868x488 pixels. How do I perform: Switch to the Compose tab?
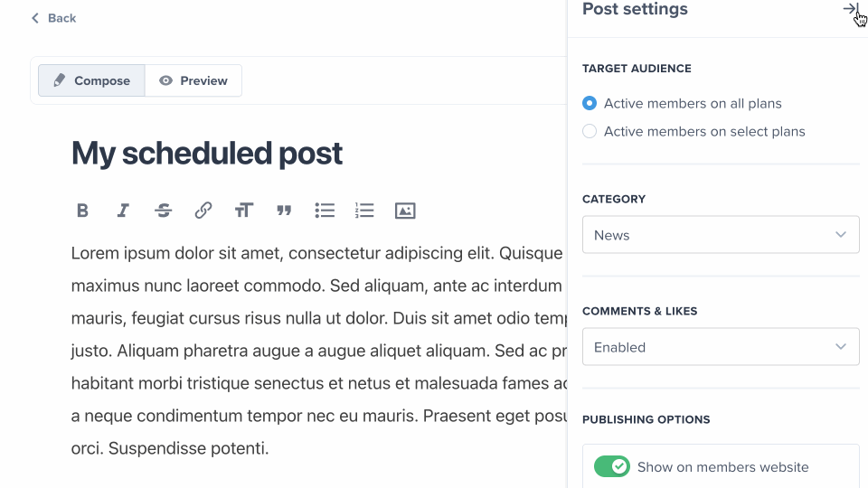(x=91, y=80)
